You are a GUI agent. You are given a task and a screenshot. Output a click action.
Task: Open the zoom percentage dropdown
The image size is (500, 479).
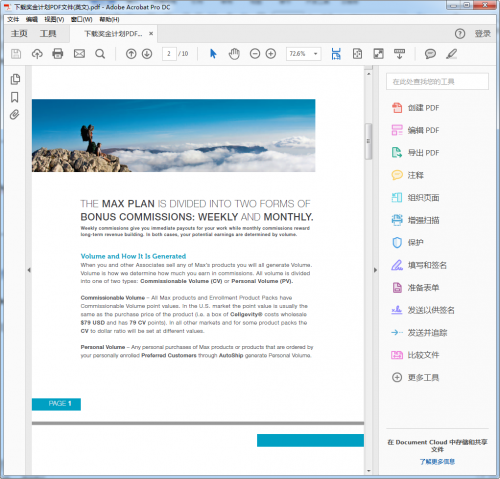pos(303,54)
